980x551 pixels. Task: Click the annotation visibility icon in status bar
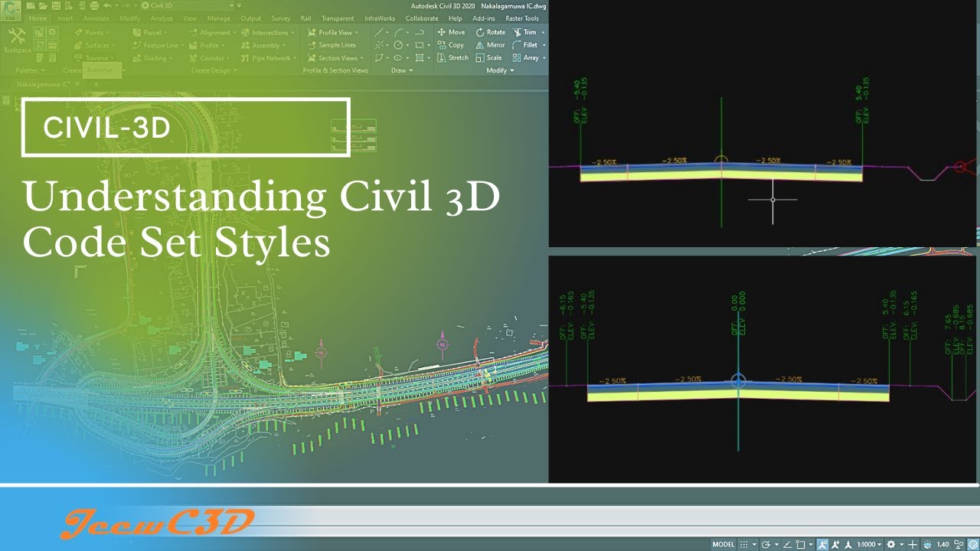[x=822, y=544]
